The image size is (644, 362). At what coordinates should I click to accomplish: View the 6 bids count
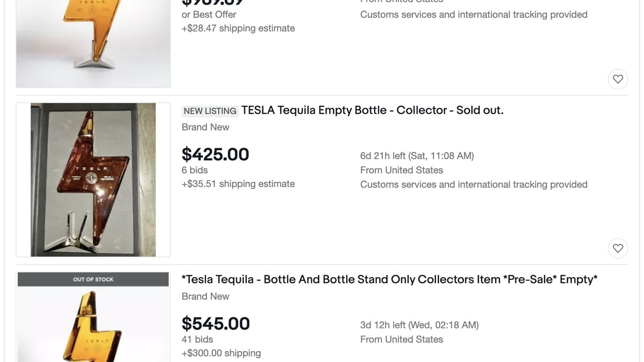click(194, 170)
